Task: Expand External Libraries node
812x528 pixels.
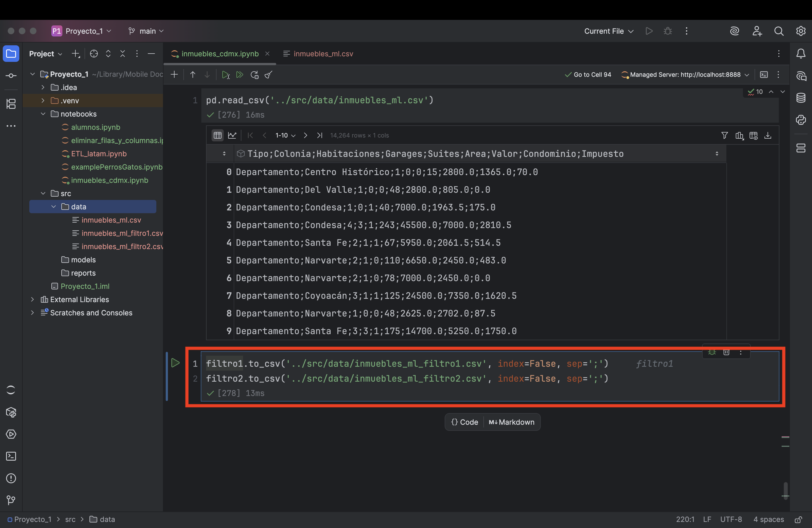Action: click(x=32, y=299)
